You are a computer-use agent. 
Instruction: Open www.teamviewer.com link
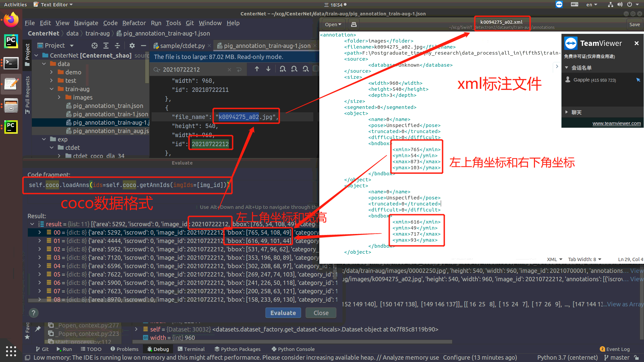click(616, 123)
